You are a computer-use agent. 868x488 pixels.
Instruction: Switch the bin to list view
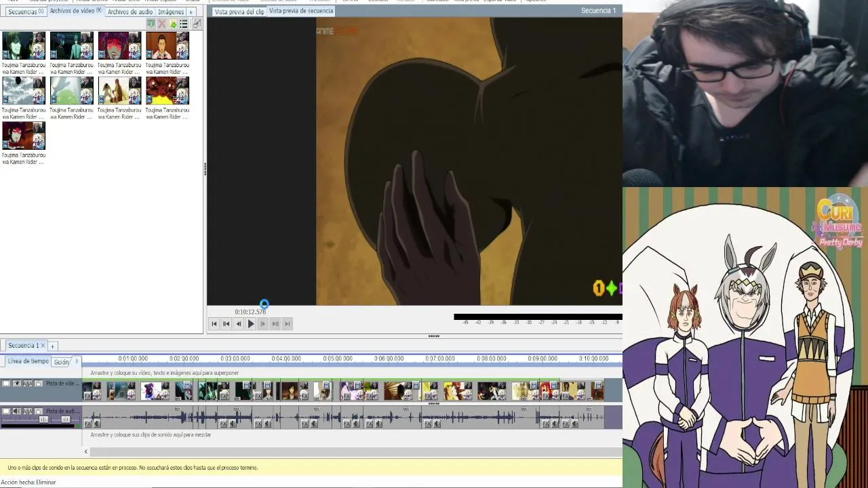tap(184, 24)
